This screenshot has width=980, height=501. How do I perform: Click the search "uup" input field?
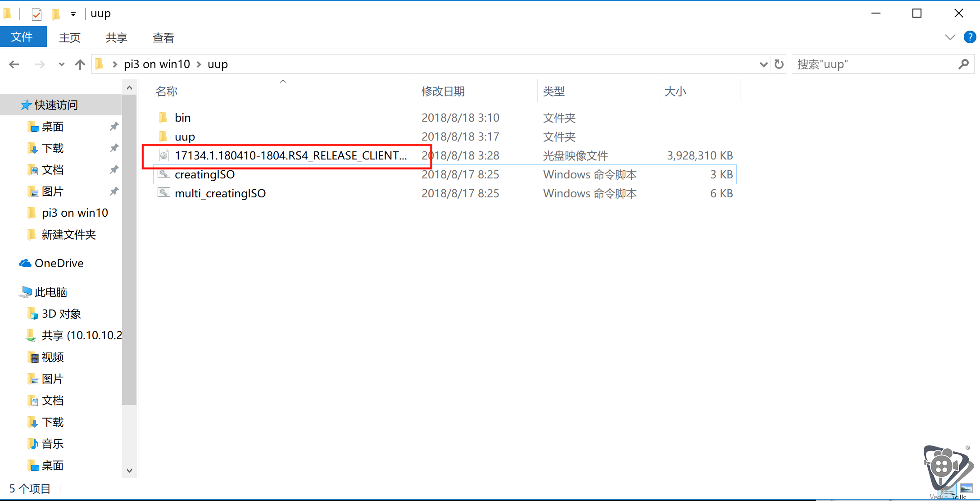pyautogui.click(x=874, y=64)
